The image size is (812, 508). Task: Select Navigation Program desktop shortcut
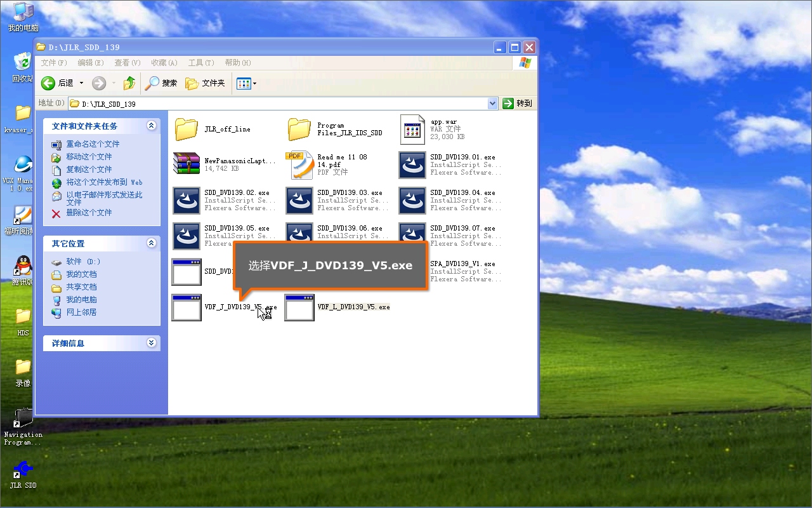pyautogui.click(x=23, y=419)
